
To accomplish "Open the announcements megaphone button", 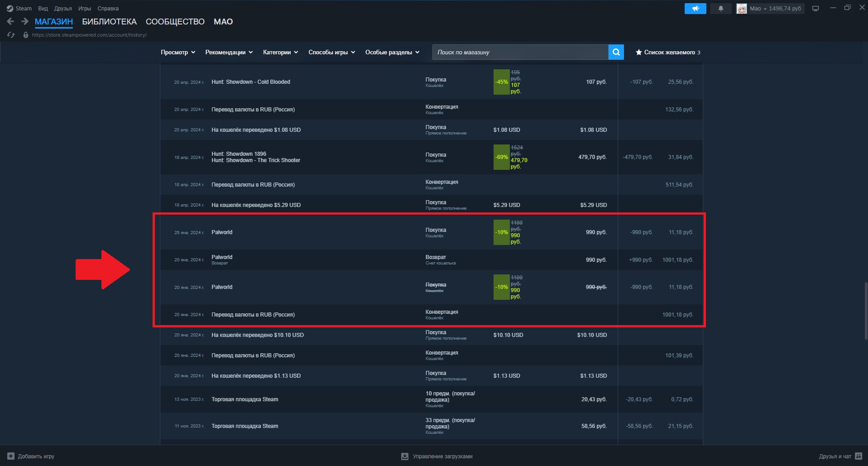I will click(695, 9).
